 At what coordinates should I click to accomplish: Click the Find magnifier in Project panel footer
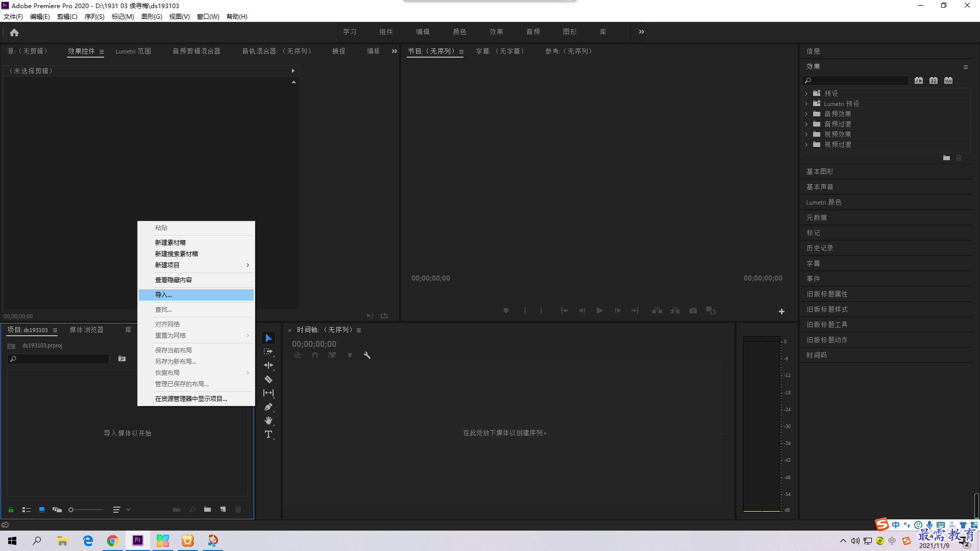click(x=192, y=509)
